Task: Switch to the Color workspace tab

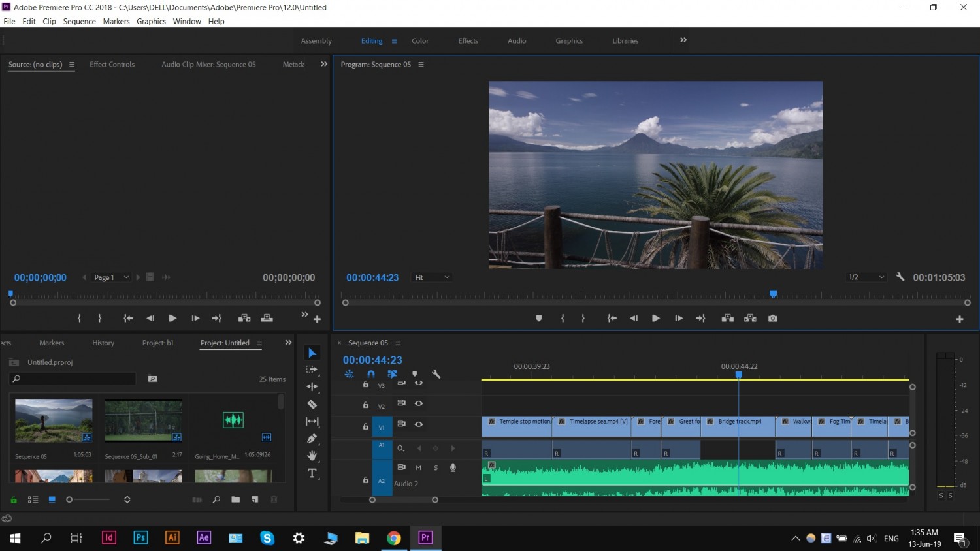Action: coord(420,40)
